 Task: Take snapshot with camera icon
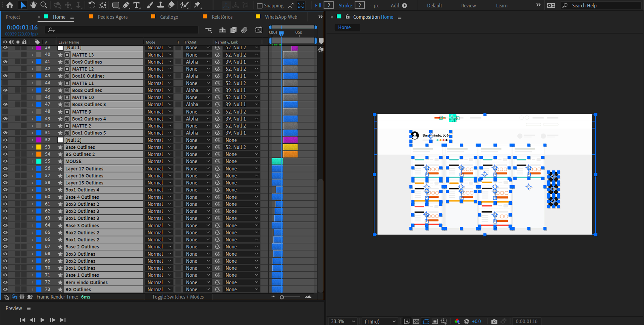[x=494, y=321]
